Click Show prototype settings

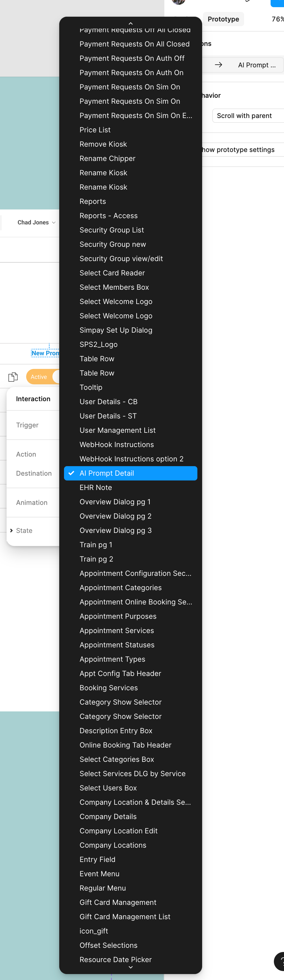point(238,150)
